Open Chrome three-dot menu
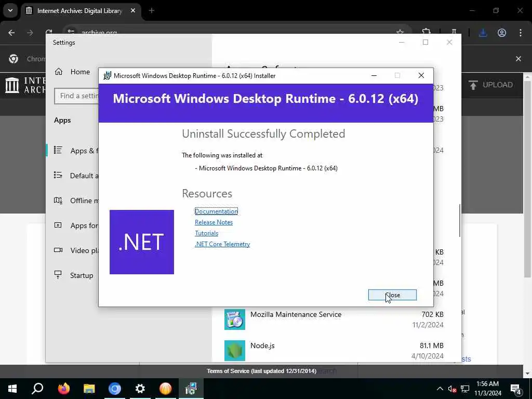532x399 pixels. click(x=521, y=33)
